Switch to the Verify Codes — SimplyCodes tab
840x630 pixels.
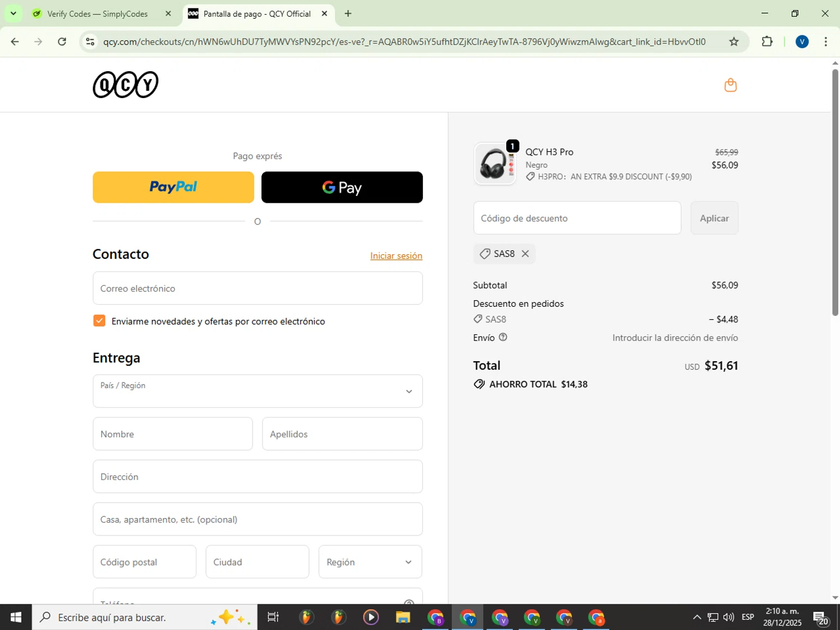tap(97, 13)
